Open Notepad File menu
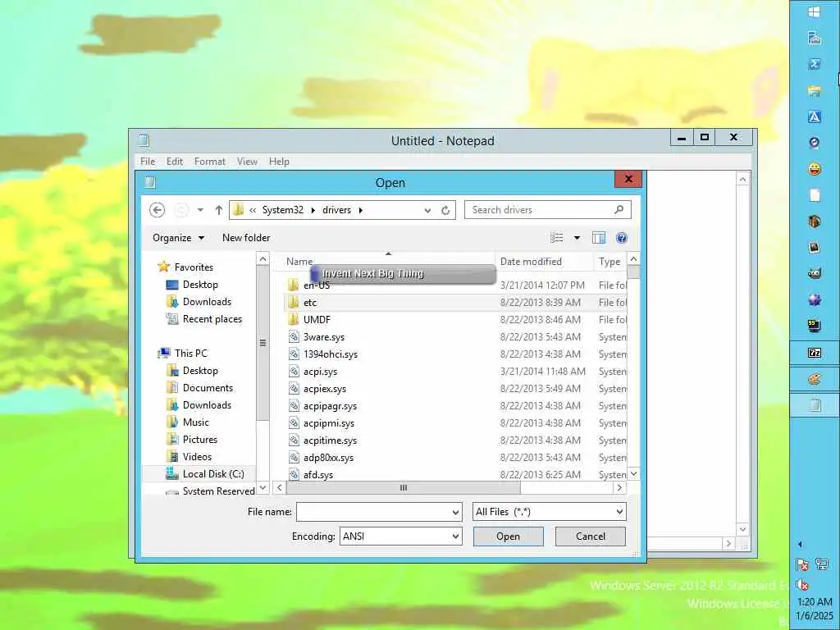Screen dimensions: 840x630 click(x=148, y=162)
